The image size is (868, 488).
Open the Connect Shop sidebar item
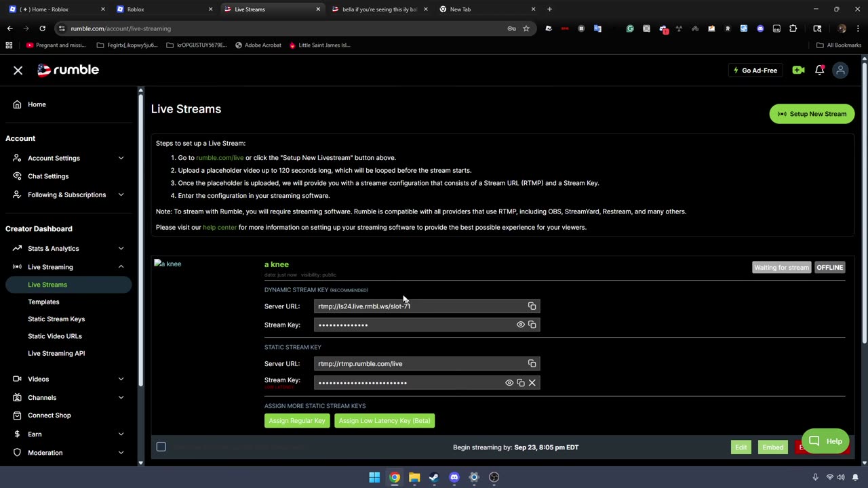[49, 415]
